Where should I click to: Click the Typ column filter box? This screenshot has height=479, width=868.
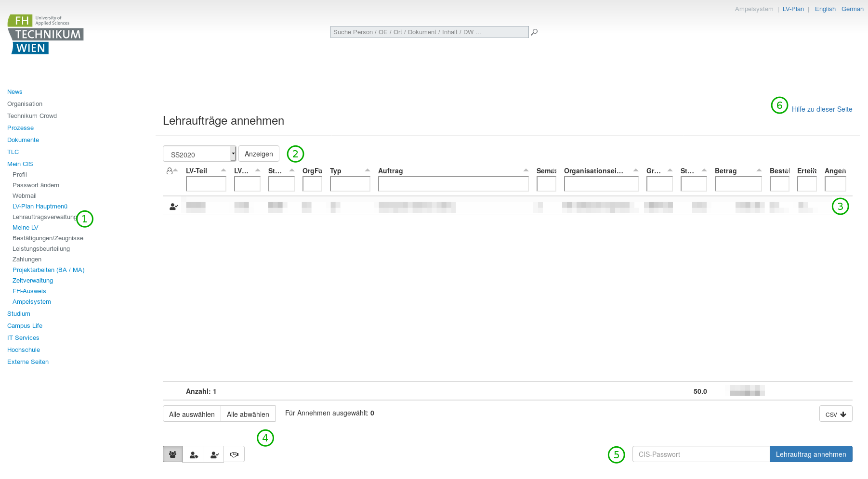point(350,184)
